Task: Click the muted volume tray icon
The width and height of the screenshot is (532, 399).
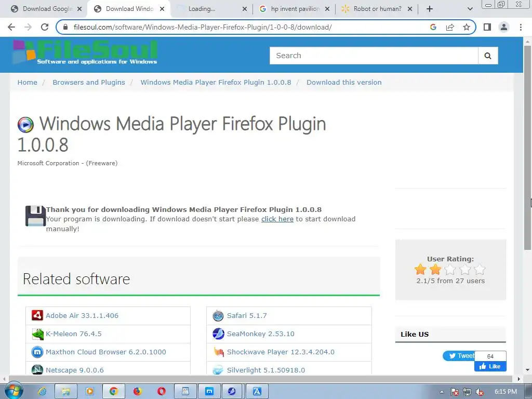Action: [x=480, y=392]
